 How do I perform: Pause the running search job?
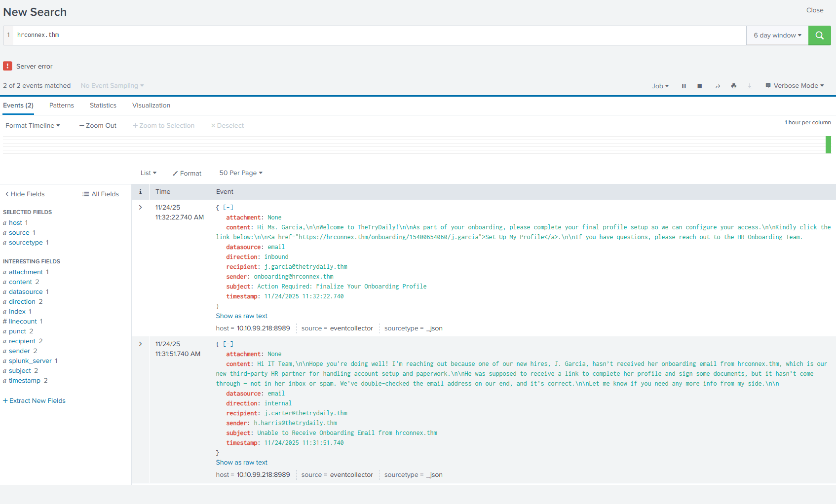pyautogui.click(x=684, y=86)
